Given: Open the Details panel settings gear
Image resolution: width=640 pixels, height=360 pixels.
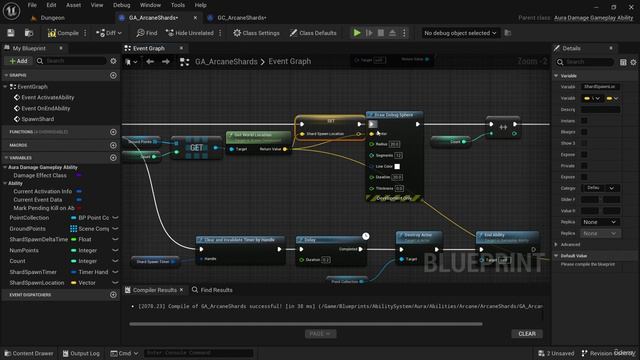Looking at the screenshot, I should (633, 62).
